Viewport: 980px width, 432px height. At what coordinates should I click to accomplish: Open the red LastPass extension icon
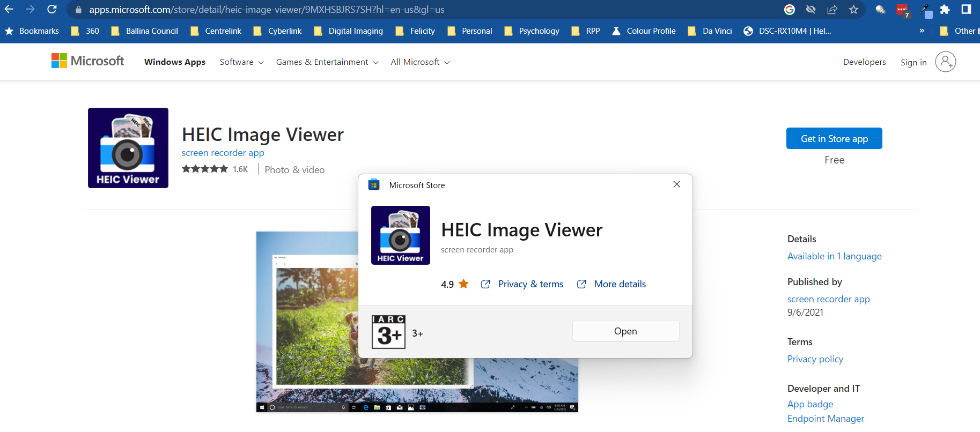902,10
